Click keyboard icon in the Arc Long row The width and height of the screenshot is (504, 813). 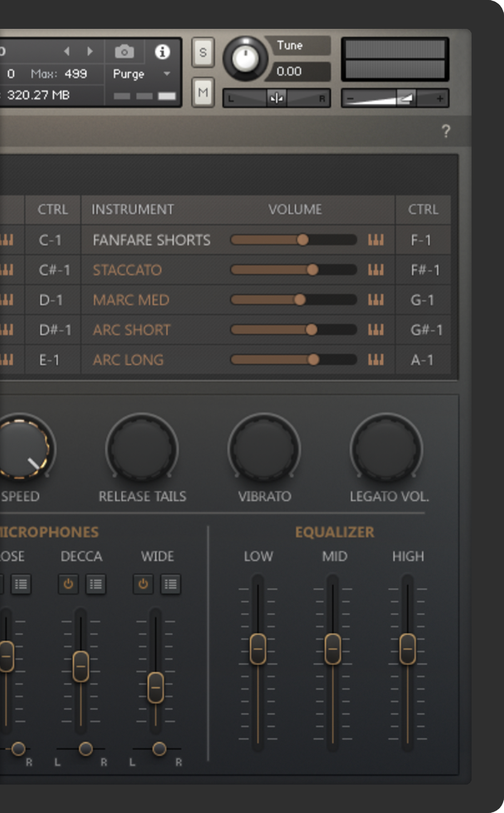tap(376, 360)
